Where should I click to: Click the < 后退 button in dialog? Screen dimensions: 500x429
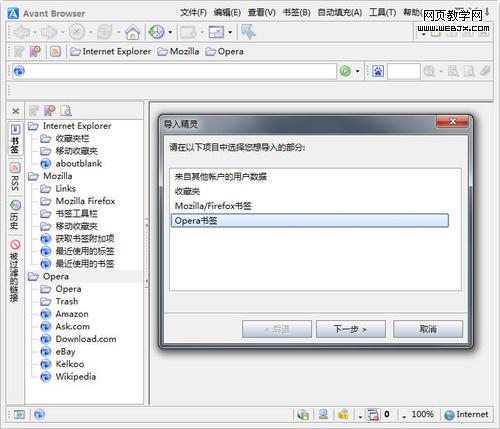click(x=277, y=329)
